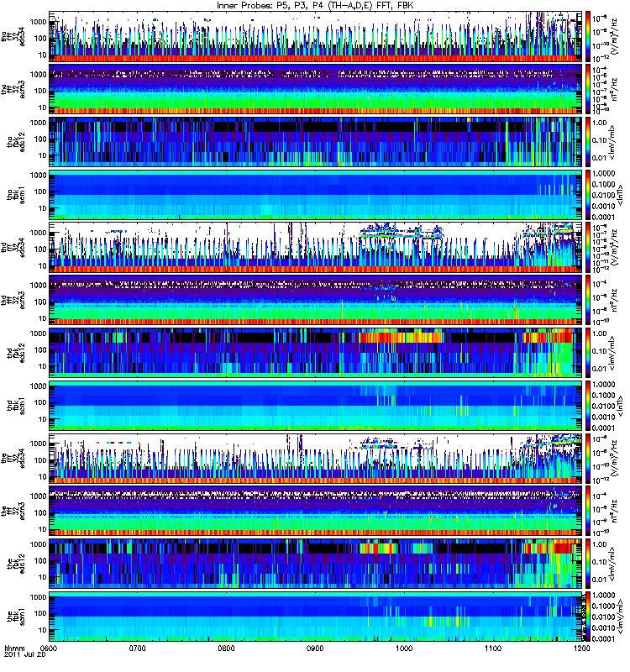
Task: Click the 0800 time axis label
Action: pos(226,648)
